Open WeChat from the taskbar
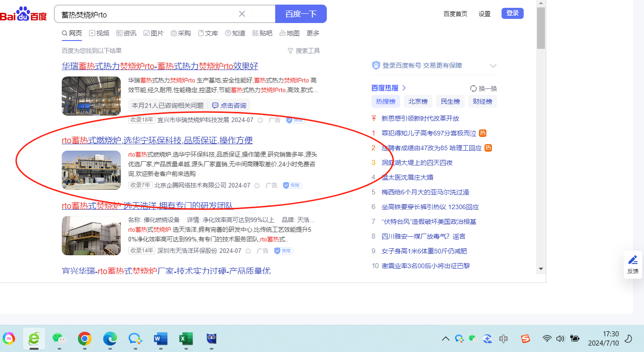This screenshot has height=352, width=644. 59,339
